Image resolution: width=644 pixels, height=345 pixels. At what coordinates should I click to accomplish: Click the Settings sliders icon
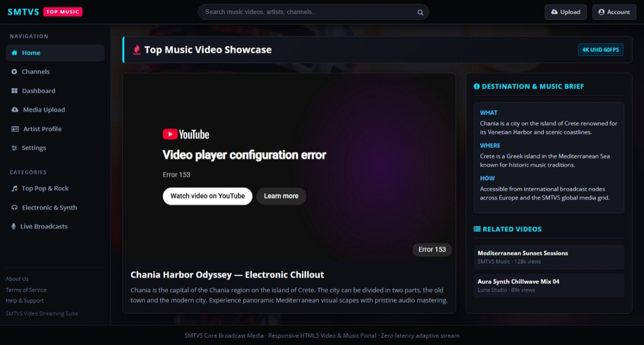pyautogui.click(x=14, y=148)
